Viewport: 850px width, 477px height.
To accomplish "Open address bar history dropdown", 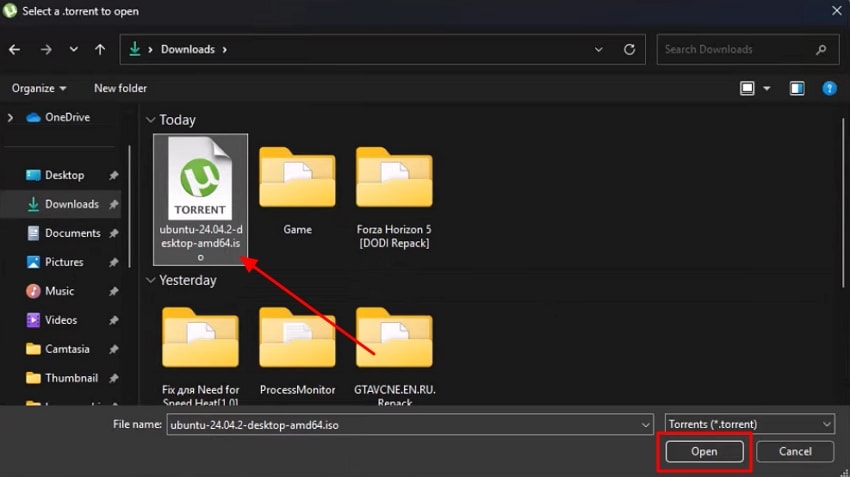I will coord(598,49).
